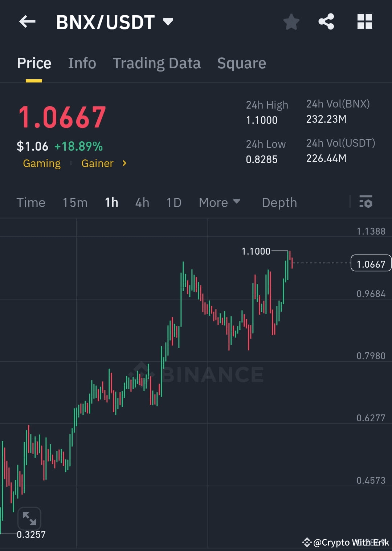
Task: Select the Time chart mode
Action: (x=31, y=202)
